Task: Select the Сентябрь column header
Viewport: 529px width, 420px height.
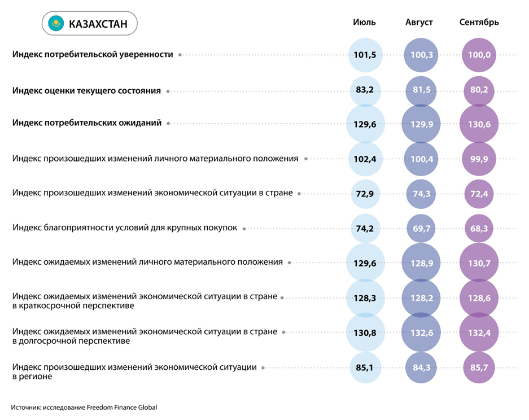Action: [479, 23]
